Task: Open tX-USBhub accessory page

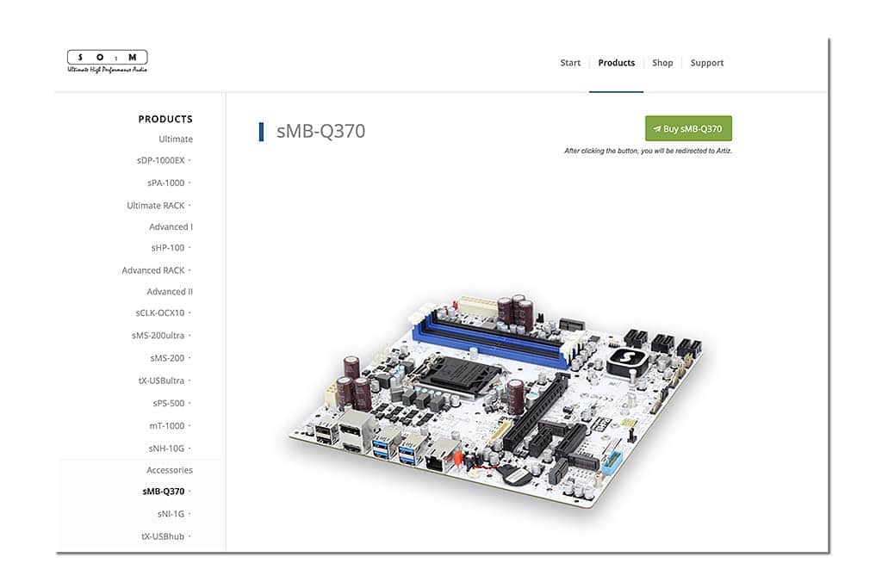Action: pyautogui.click(x=163, y=536)
